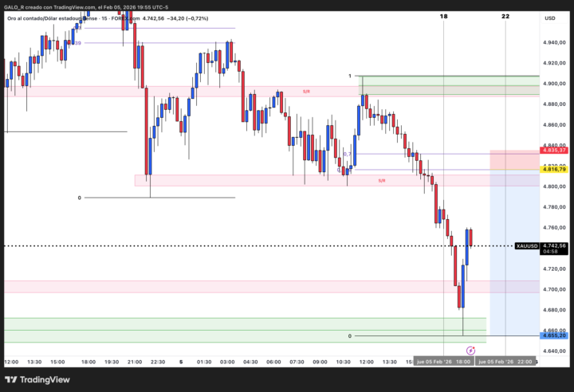Click the 4.760,00 price axis label
This screenshot has width=574, height=392.
coord(554,227)
